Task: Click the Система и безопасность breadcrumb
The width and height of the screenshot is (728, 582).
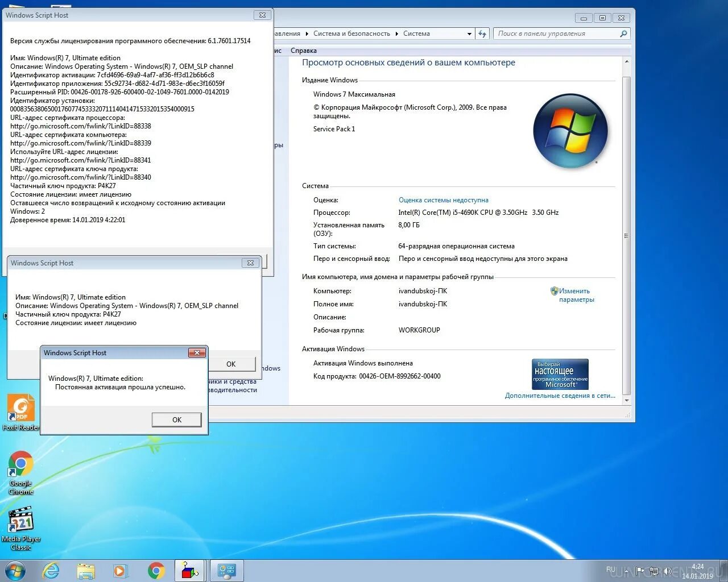Action: click(x=351, y=34)
